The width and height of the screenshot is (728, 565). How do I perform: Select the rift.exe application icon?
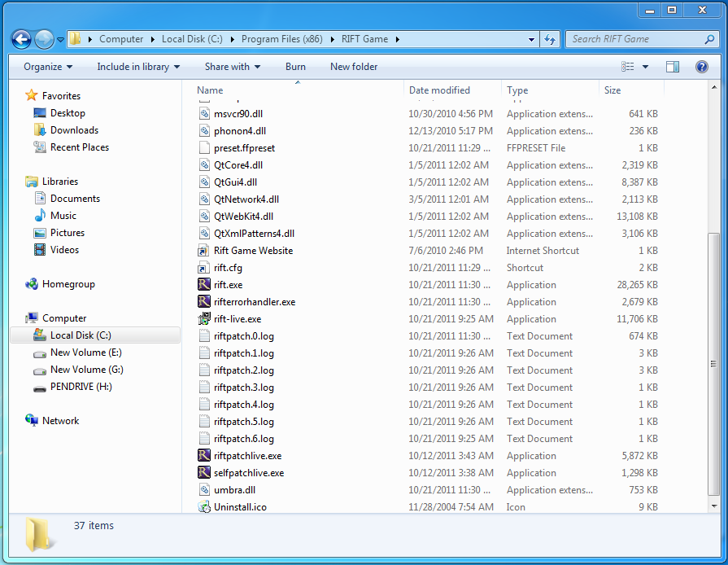tap(204, 284)
